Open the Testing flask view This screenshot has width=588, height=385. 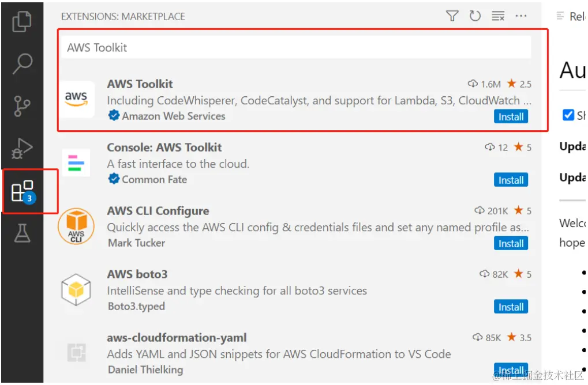pyautogui.click(x=22, y=233)
